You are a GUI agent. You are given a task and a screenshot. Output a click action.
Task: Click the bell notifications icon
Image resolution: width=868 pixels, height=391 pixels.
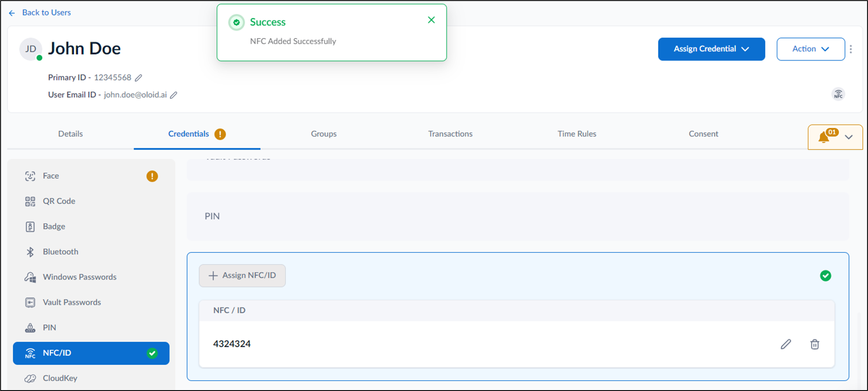pyautogui.click(x=824, y=137)
